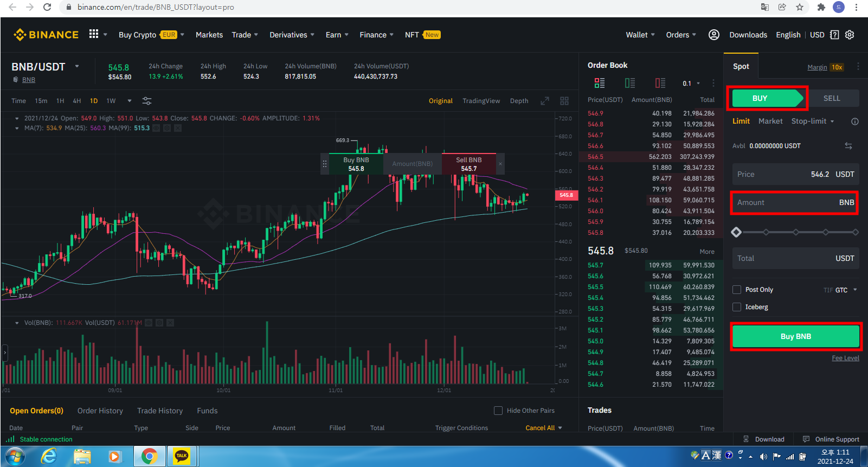Open the Derivatives dropdown menu
This screenshot has width=868, height=467.
click(x=292, y=35)
